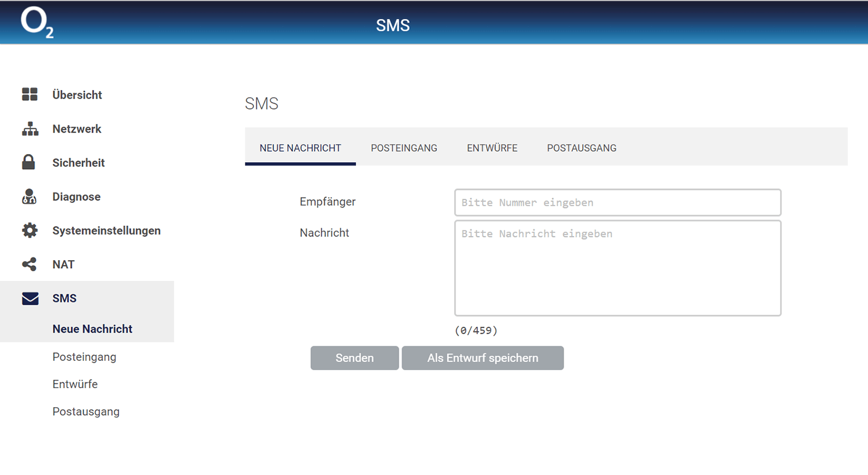
Task: Click the SMS envelope icon
Action: 30,298
